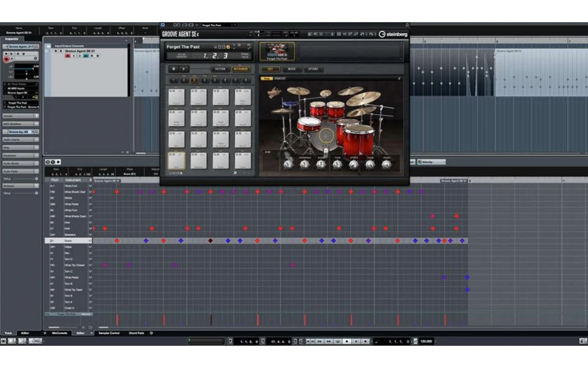Open the Sampler Control lower zone tab

109,333
